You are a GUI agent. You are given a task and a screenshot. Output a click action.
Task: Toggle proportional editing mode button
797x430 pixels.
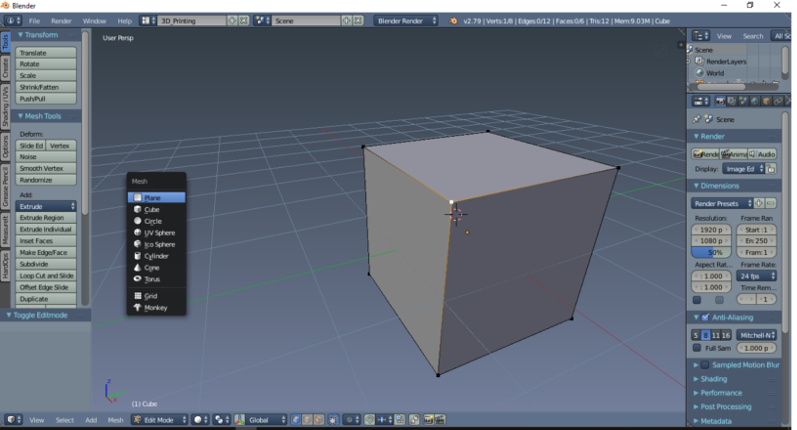[x=352, y=420]
